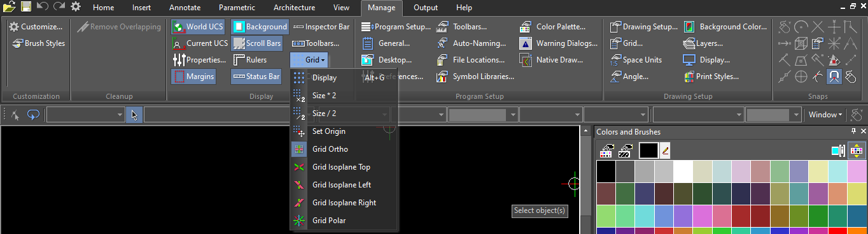868x234 pixels.
Task: Click the Redo arrow icon
Action: tap(59, 7)
